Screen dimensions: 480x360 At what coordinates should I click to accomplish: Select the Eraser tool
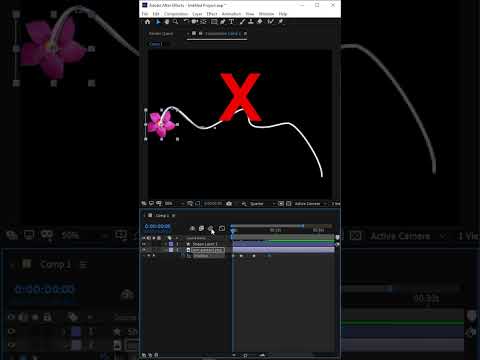(x=259, y=22)
